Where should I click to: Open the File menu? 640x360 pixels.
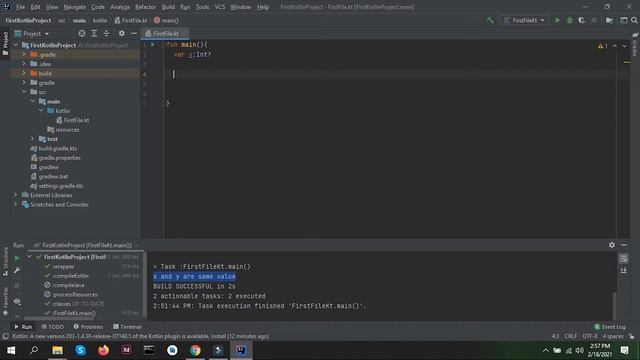[20, 7]
